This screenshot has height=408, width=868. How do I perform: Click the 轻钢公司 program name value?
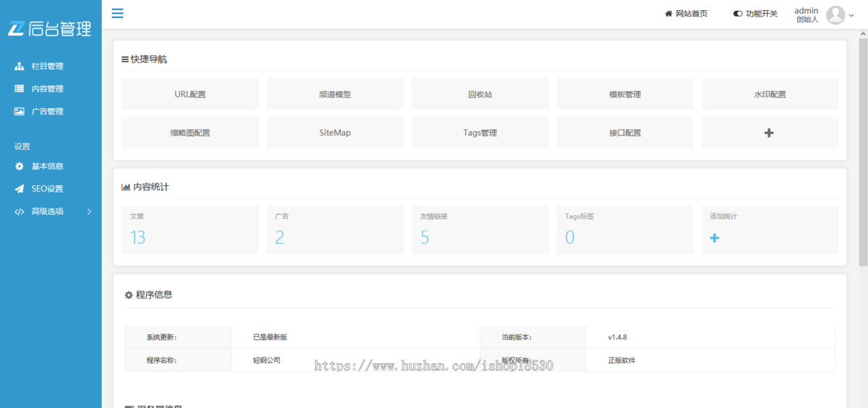click(266, 360)
